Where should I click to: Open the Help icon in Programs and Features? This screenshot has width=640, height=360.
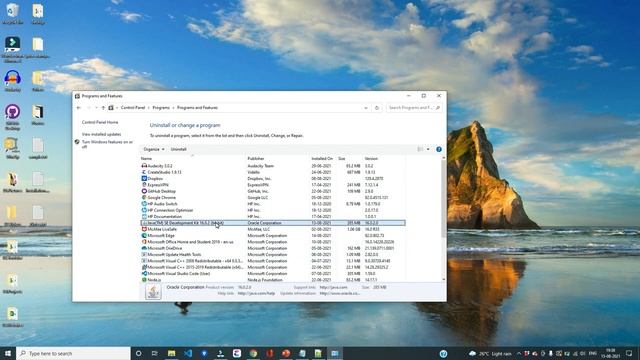[439, 149]
